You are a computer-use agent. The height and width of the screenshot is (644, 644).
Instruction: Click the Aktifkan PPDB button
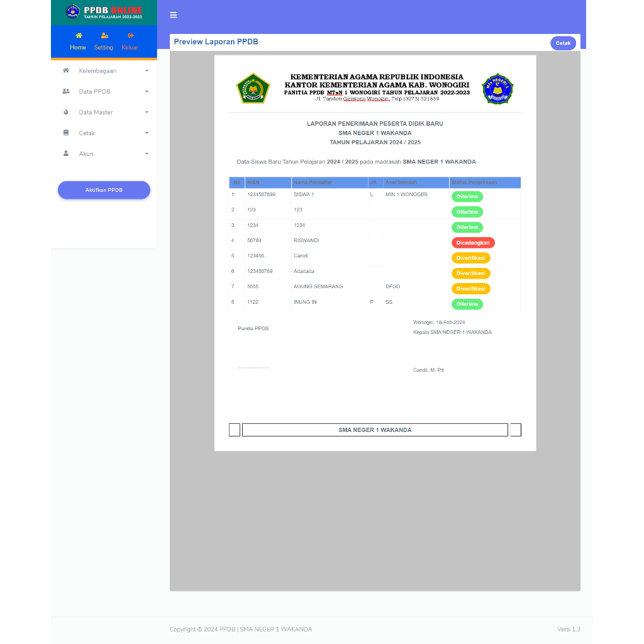[x=104, y=190]
